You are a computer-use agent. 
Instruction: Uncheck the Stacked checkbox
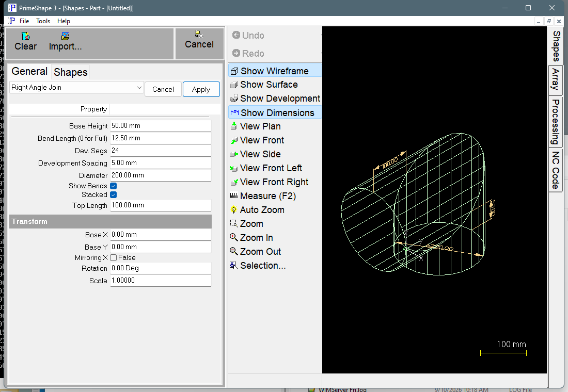114,195
